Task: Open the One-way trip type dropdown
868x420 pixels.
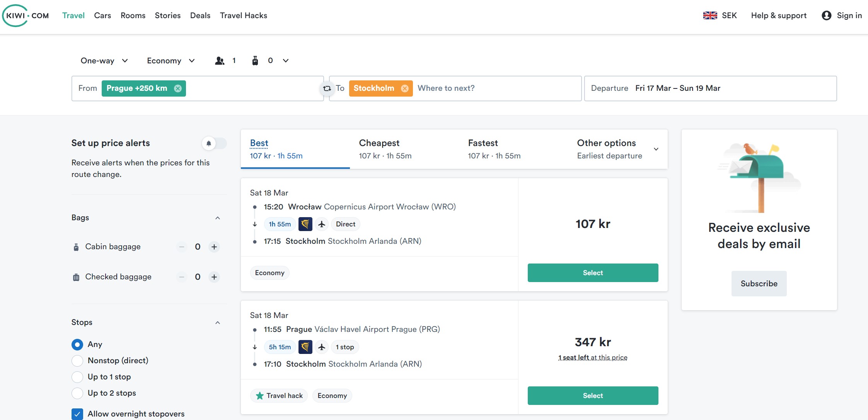Action: (103, 60)
